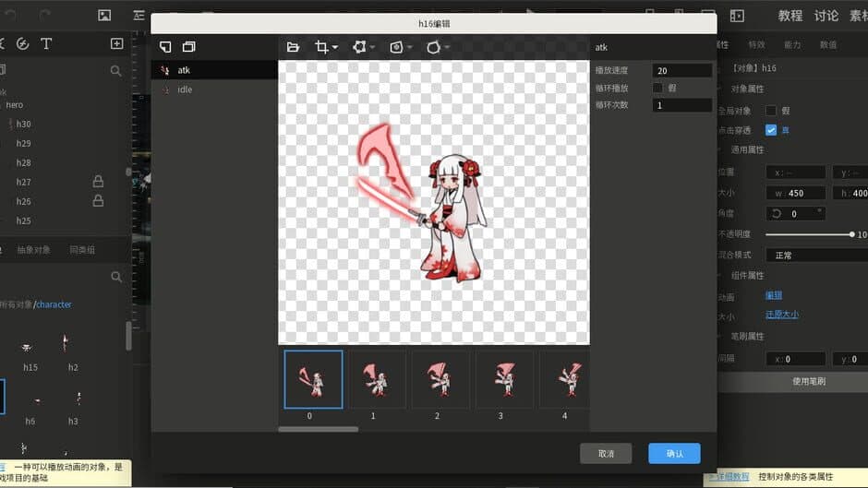The width and height of the screenshot is (868, 488).
Task: Click the new animation icon above atk
Action: (165, 47)
